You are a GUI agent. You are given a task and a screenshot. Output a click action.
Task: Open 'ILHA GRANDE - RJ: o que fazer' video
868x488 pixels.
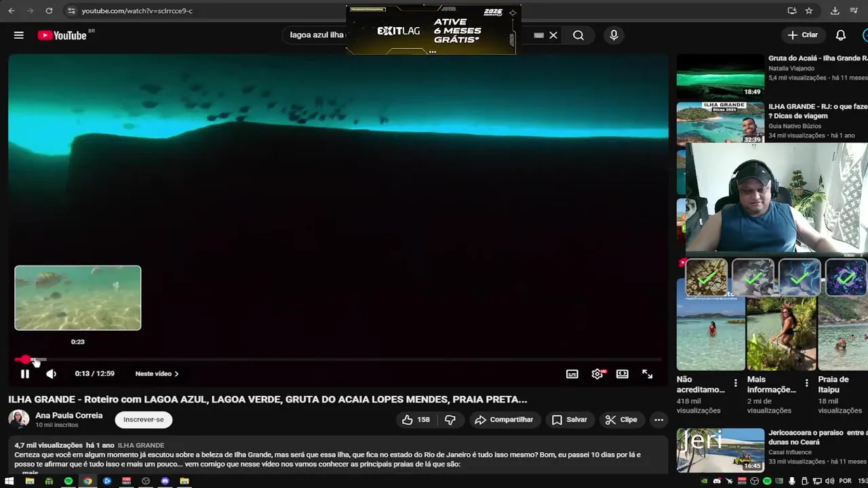tap(818, 111)
